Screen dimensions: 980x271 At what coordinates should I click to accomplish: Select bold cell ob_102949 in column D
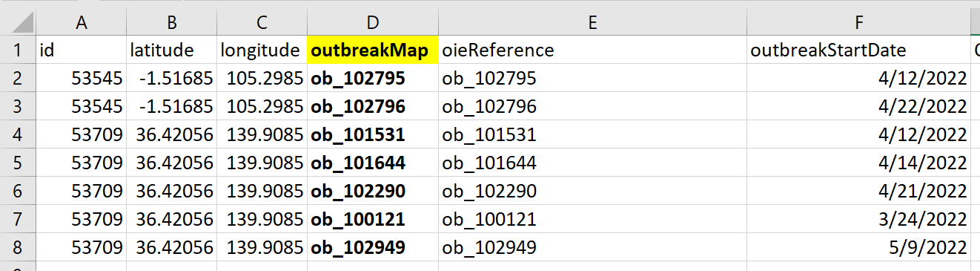coord(372,247)
